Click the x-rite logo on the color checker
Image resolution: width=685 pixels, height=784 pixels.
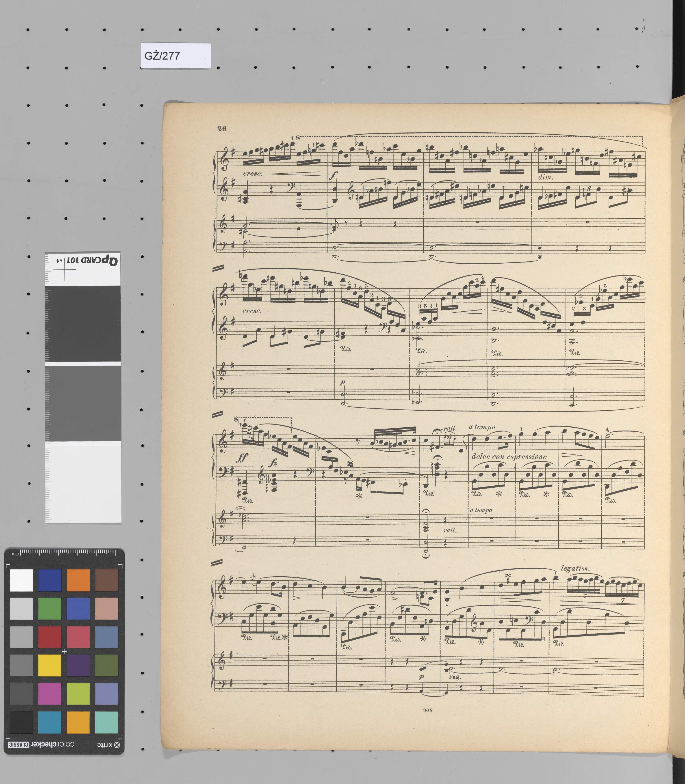tap(108, 745)
